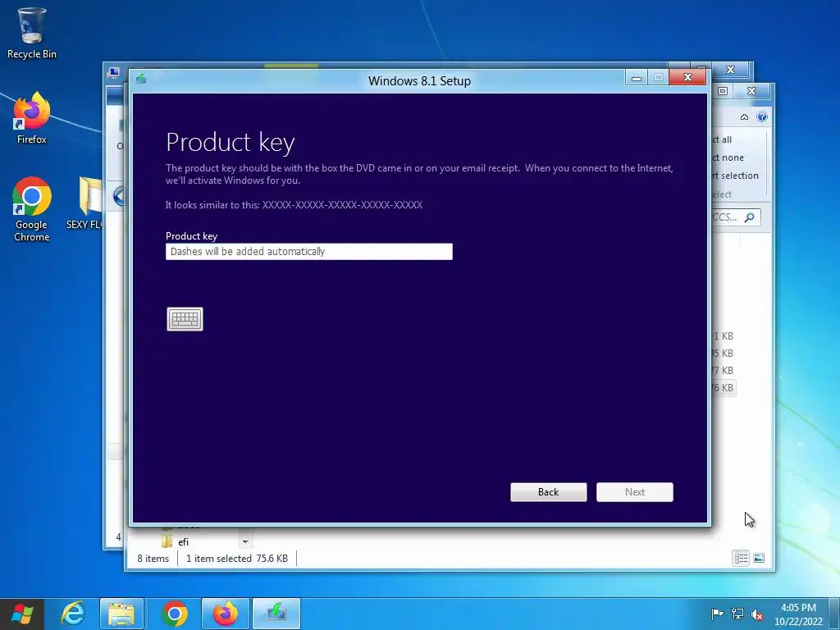Launch Internet Explorer from the taskbar

[x=73, y=614]
